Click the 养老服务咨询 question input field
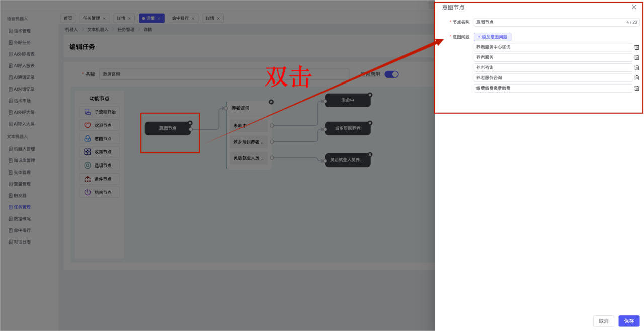The width and height of the screenshot is (644, 331). [x=552, y=78]
